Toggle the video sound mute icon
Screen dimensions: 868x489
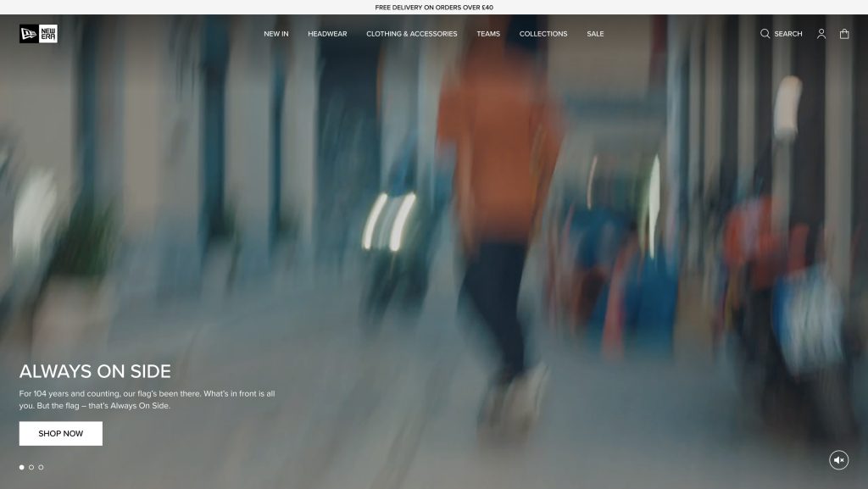point(838,460)
